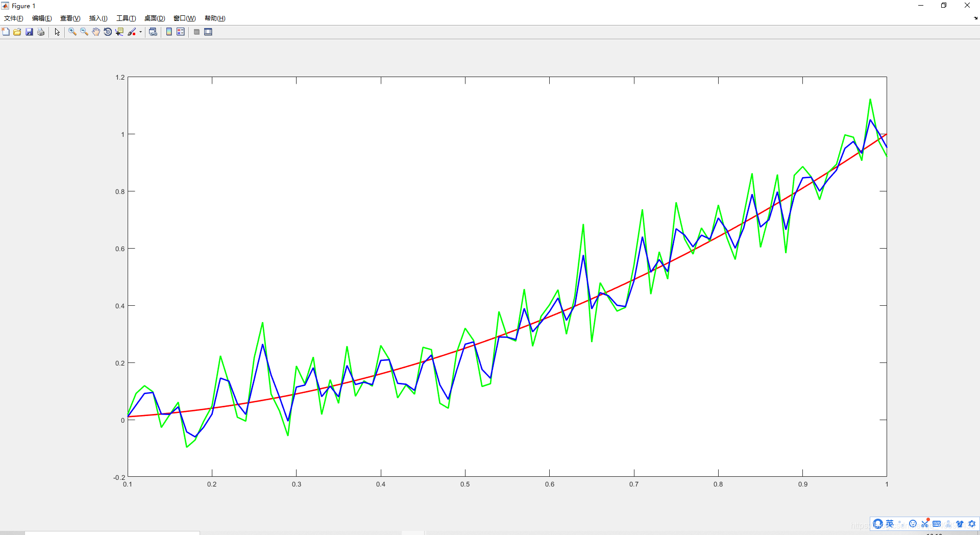Open the 编辑(E) menu
The image size is (980, 535).
(42, 18)
